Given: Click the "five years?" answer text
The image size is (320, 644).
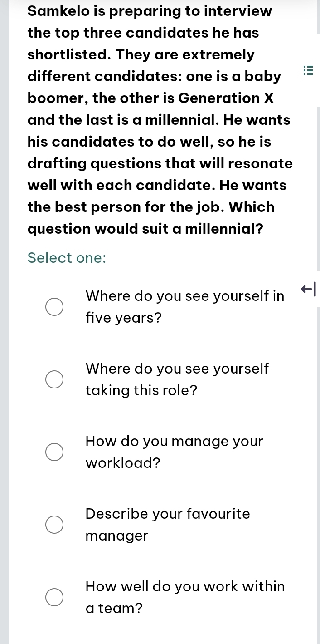Looking at the screenshot, I should 124,318.
